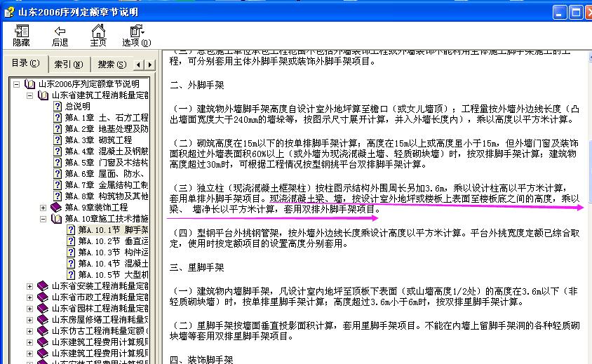Click the page icon beside 第A.10.4节
Screen dimensions: 592x364
[71, 264]
